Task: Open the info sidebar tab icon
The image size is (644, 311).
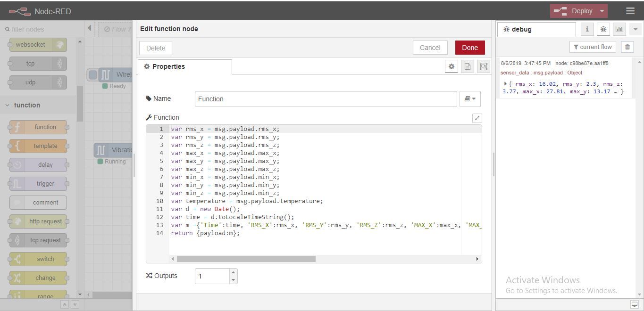Action: (x=587, y=29)
